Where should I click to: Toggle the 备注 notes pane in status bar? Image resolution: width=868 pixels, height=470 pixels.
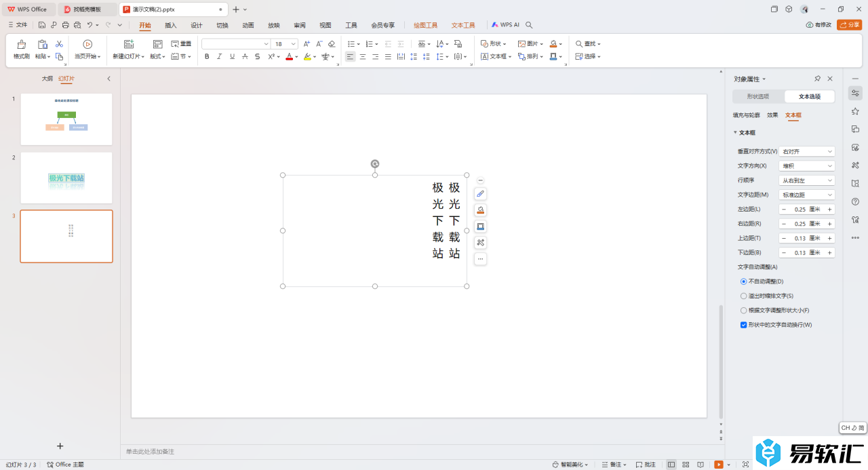[x=614, y=465]
